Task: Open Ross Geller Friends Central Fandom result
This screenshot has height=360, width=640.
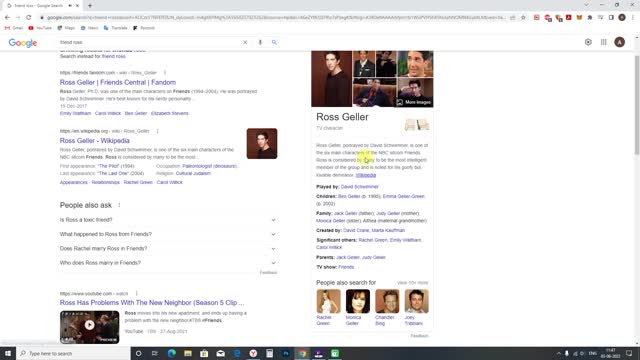Action: (118, 82)
